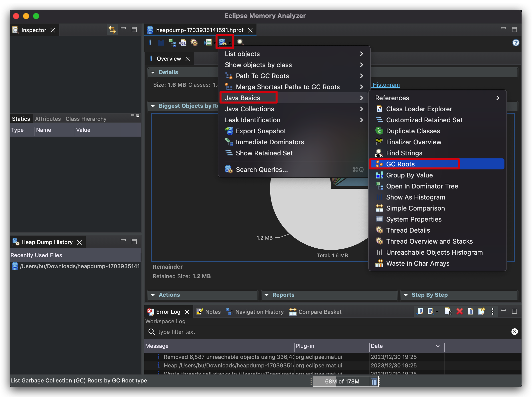Open the OQL query editor icon
The height and width of the screenshot is (397, 532).
[x=183, y=43]
